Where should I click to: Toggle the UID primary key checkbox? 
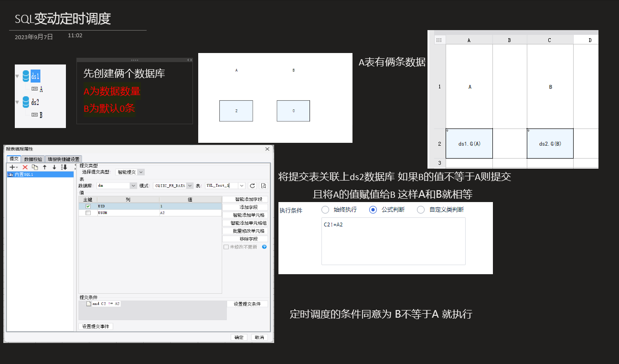pos(88,206)
